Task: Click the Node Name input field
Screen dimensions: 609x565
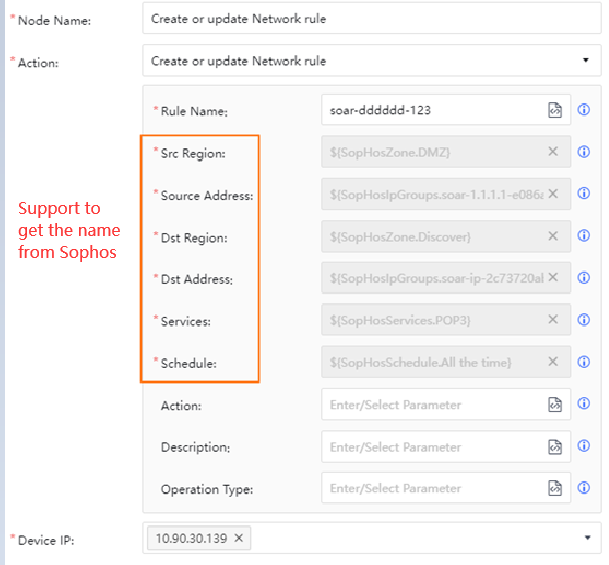Action: [371, 18]
